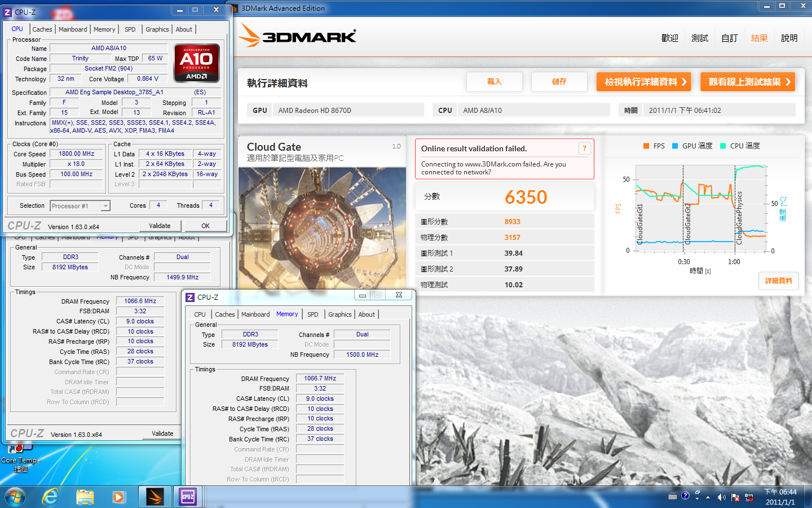Click the keyboard icon in the system tray

pyautogui.click(x=673, y=497)
